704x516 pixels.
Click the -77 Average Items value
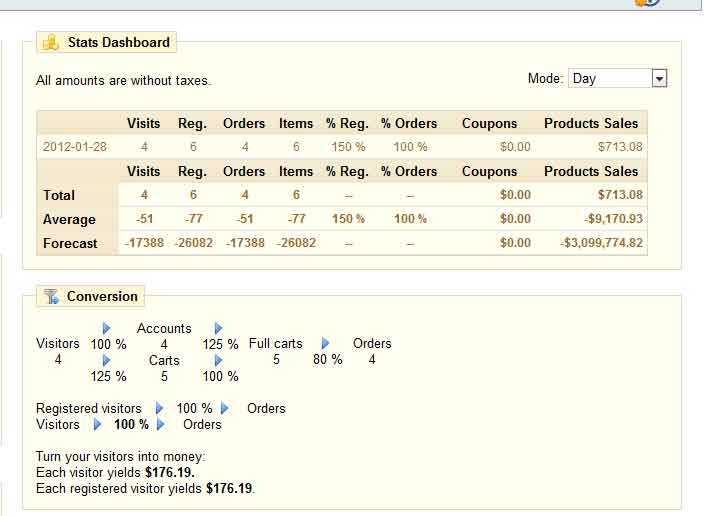pyautogui.click(x=296, y=219)
